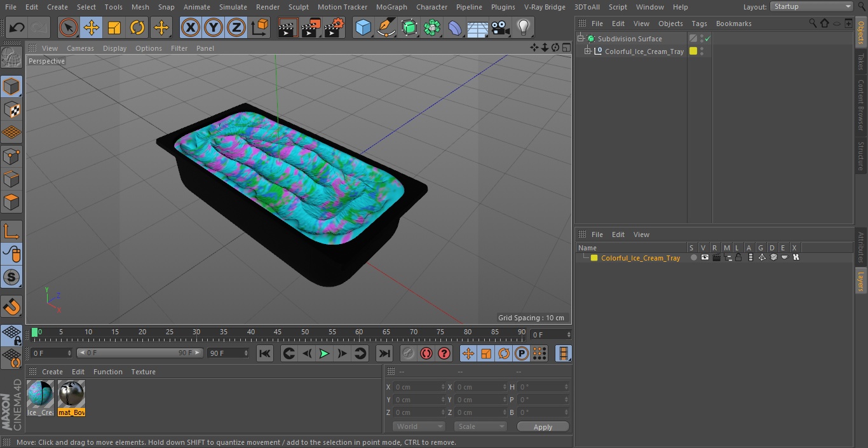Image resolution: width=868 pixels, height=448 pixels.
Task: Toggle layer solo for Colorful_Ice_Cream_Tray
Action: click(694, 258)
